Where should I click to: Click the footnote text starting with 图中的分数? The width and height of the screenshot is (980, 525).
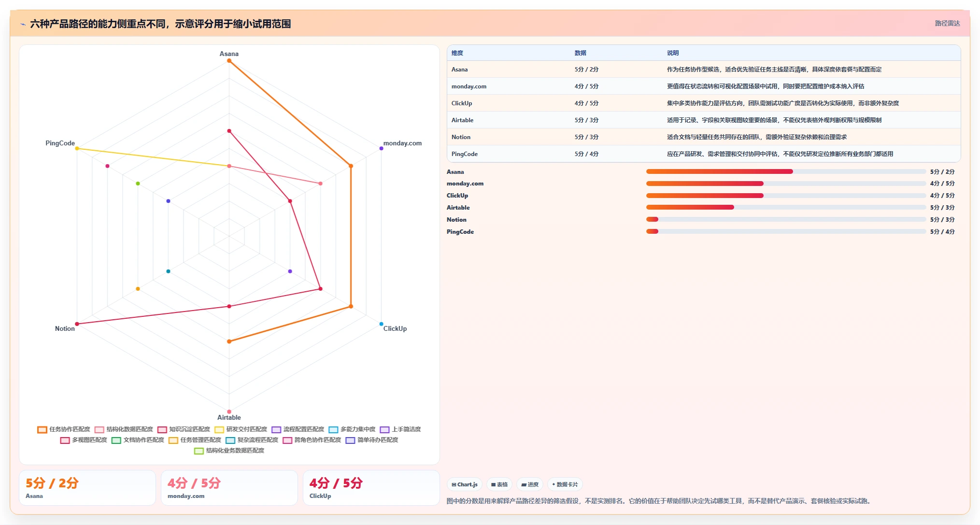(x=660, y=501)
